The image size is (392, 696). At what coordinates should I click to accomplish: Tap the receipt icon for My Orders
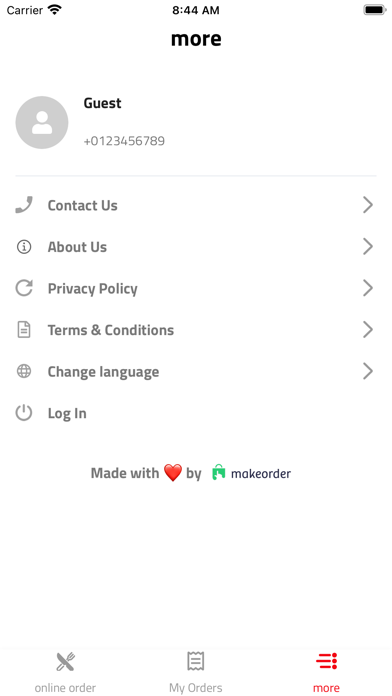point(196,661)
